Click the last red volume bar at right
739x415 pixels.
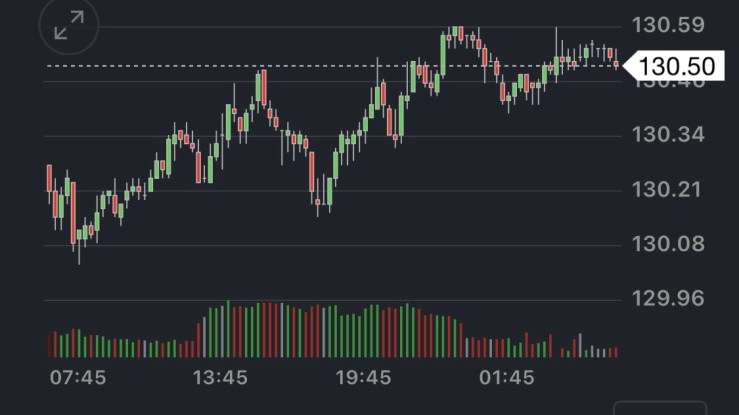coord(616,352)
